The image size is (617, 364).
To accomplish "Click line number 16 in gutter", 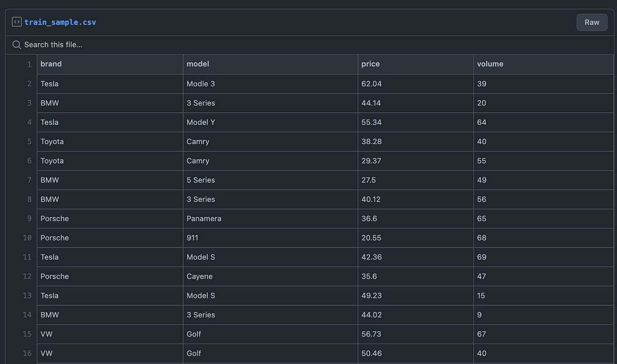I will 27,353.
